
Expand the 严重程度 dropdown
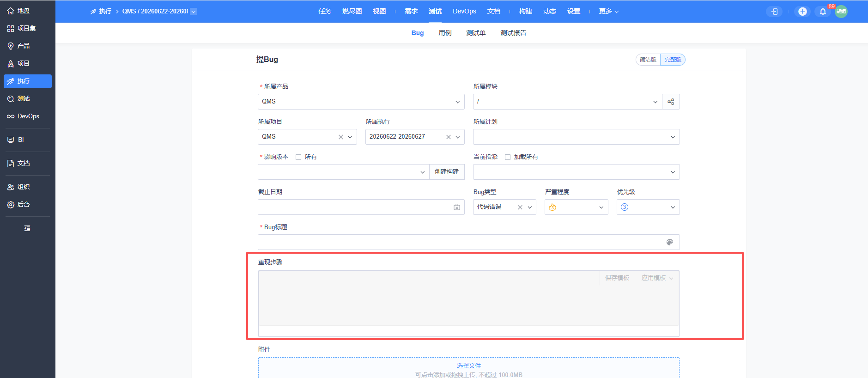576,207
